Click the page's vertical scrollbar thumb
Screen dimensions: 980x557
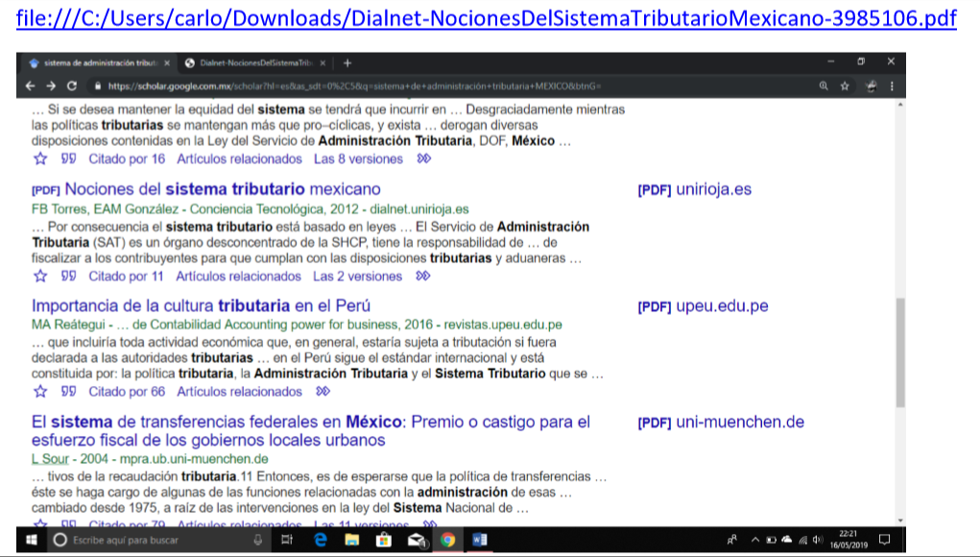click(899, 351)
